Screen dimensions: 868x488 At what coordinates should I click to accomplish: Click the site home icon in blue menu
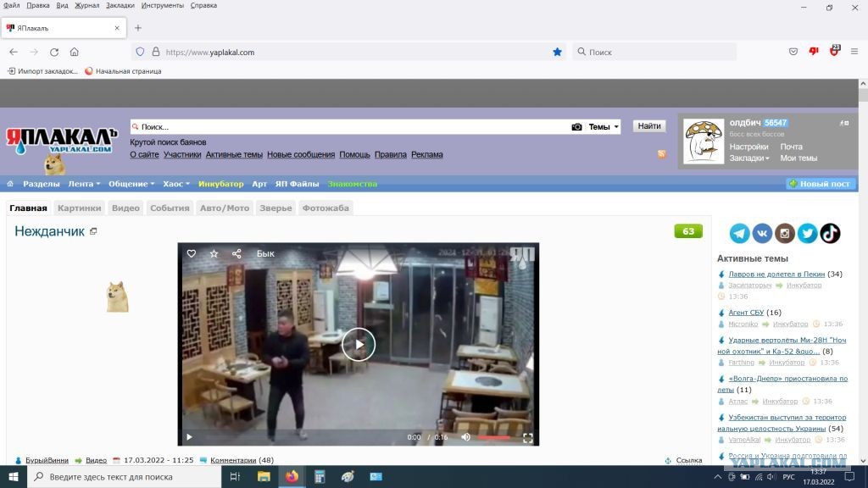(x=10, y=184)
